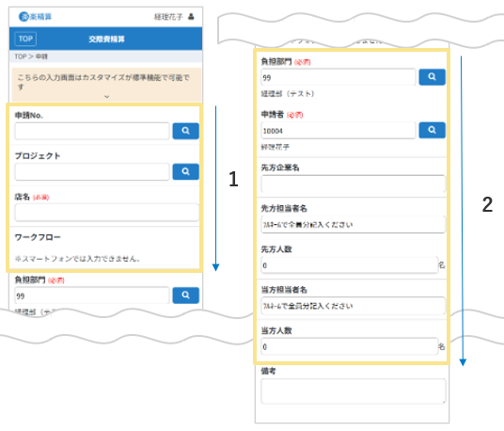504x431 pixels.
Task: Click search icon for 負担部門 in right panel
Action: coord(432,77)
